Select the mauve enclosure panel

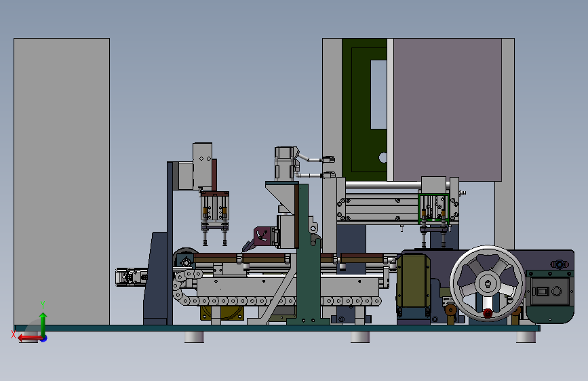[448, 110]
